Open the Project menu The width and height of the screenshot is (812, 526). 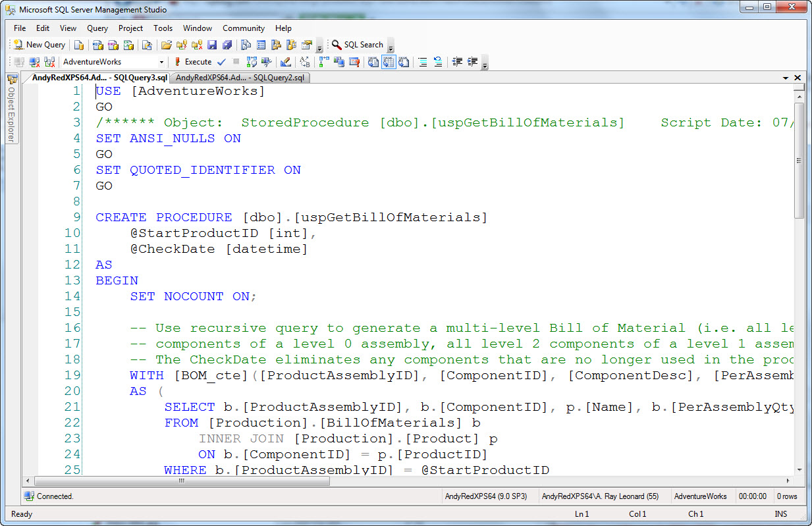tap(131, 28)
